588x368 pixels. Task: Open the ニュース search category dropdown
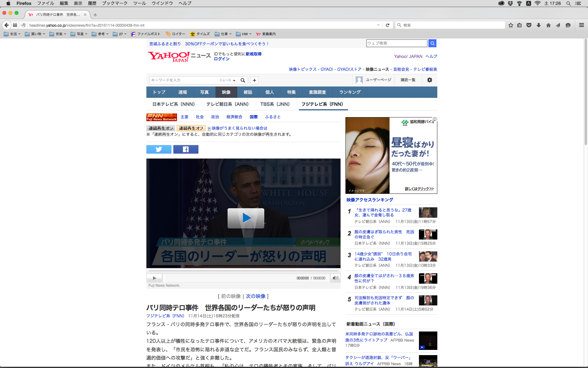(227, 80)
